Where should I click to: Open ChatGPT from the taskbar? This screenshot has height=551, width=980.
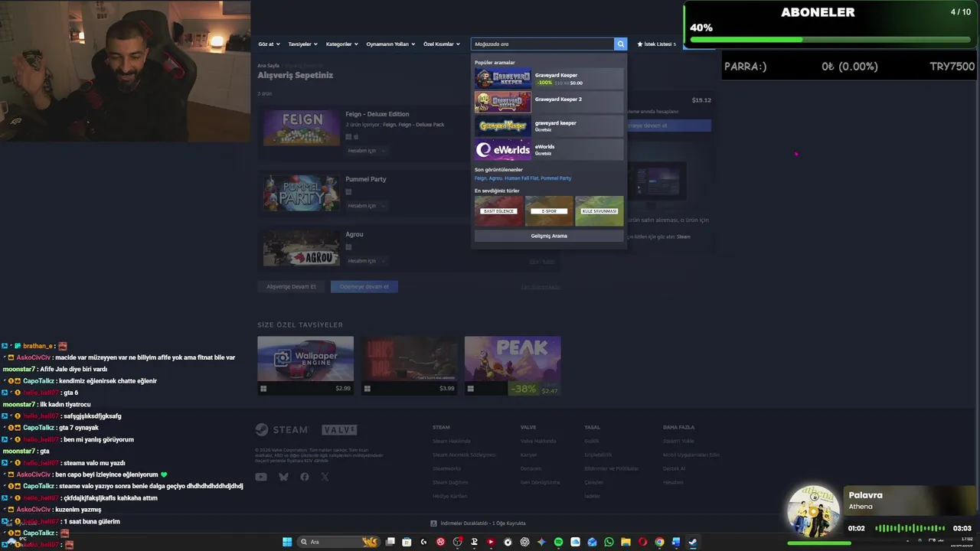click(x=524, y=542)
